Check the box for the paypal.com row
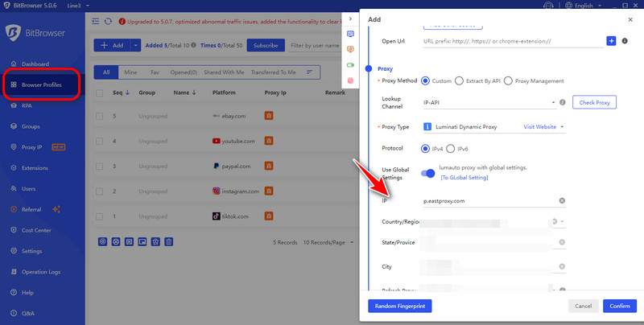 coord(99,167)
